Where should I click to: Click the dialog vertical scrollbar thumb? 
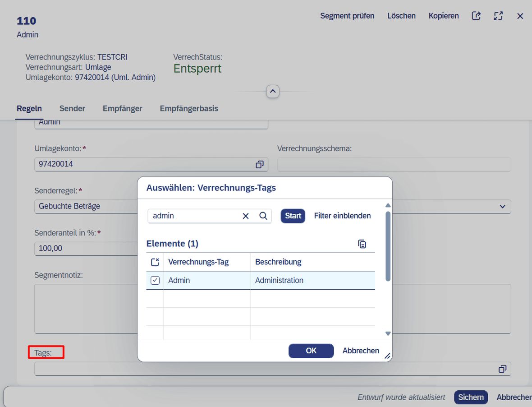(388, 246)
